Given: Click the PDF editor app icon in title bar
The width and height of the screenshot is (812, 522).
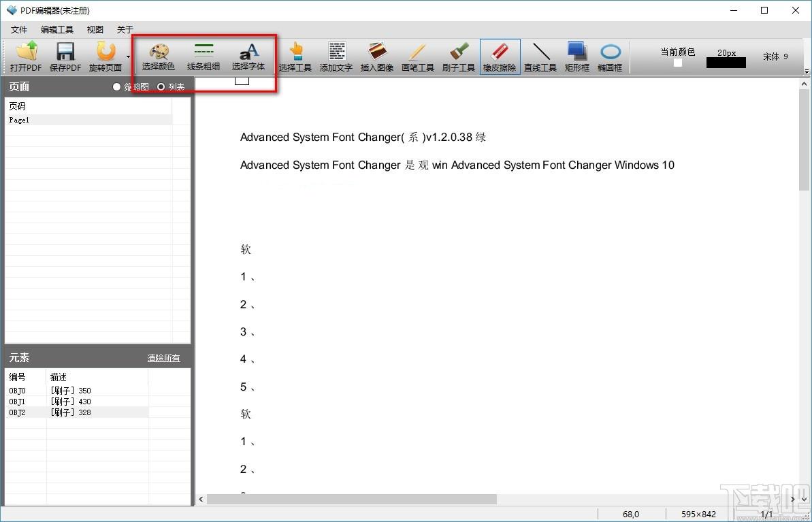Looking at the screenshot, I should [12, 10].
